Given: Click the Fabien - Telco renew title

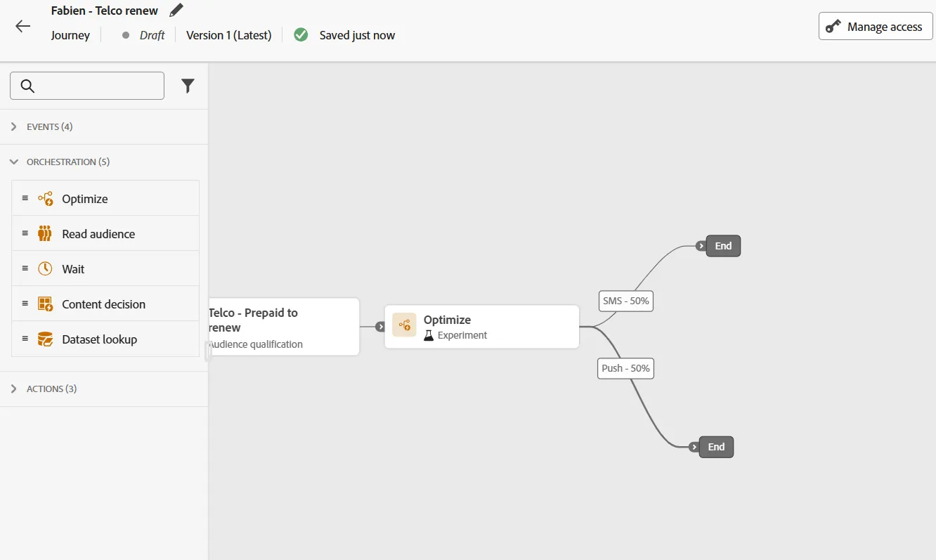Looking at the screenshot, I should [105, 11].
